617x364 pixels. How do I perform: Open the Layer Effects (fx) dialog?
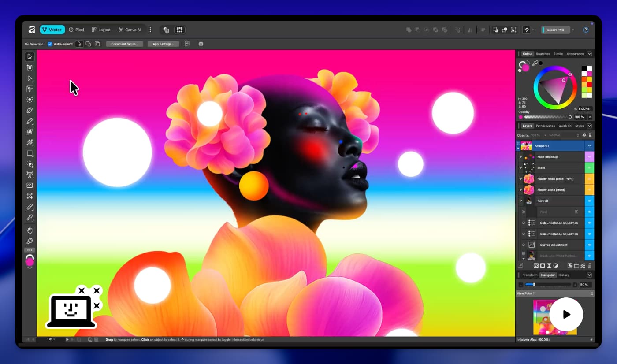point(537,265)
